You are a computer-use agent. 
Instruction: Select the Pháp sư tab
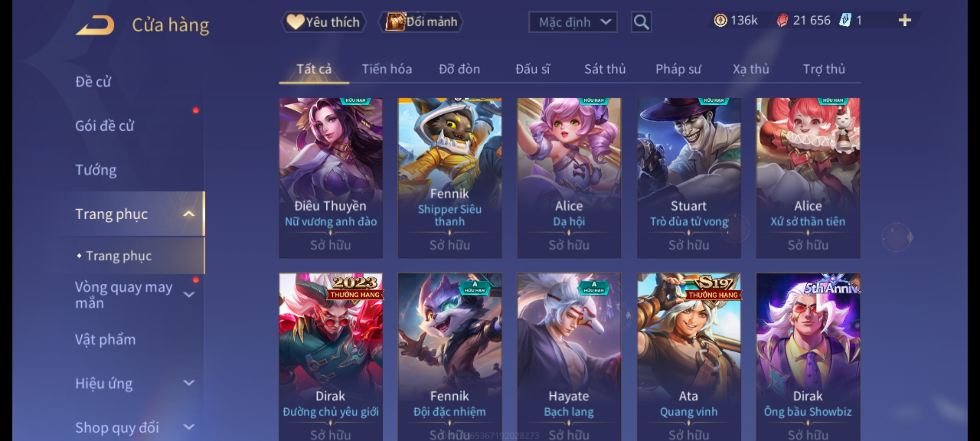[x=678, y=69]
